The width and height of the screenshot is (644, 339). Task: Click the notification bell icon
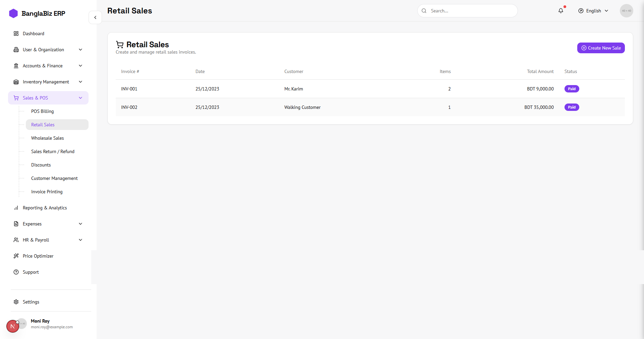[x=561, y=11]
